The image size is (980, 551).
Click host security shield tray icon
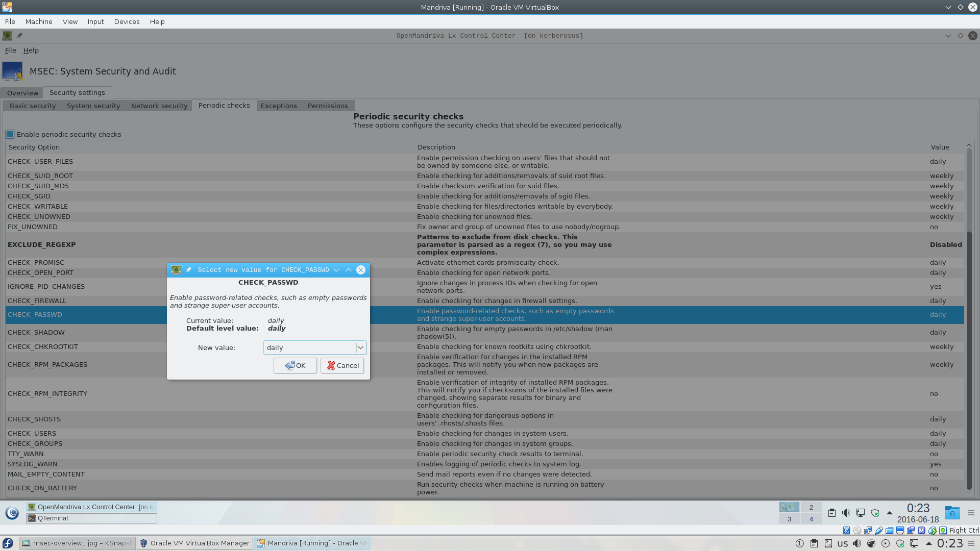[x=900, y=543]
